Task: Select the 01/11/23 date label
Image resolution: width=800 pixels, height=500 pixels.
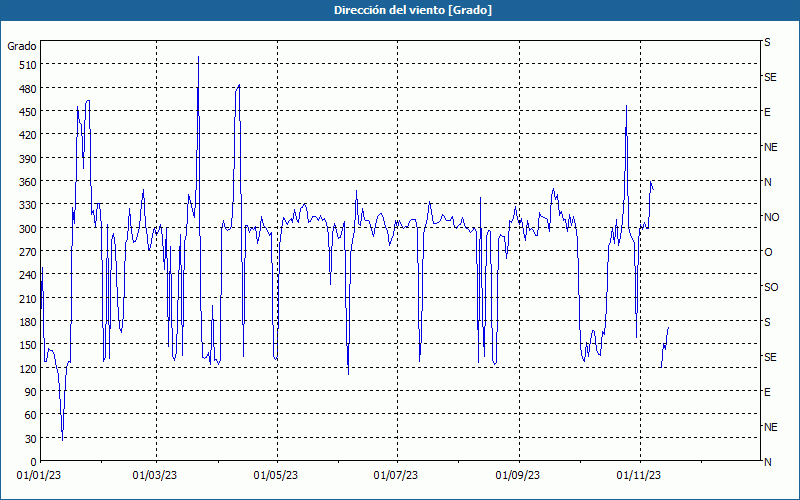Action: tap(639, 476)
